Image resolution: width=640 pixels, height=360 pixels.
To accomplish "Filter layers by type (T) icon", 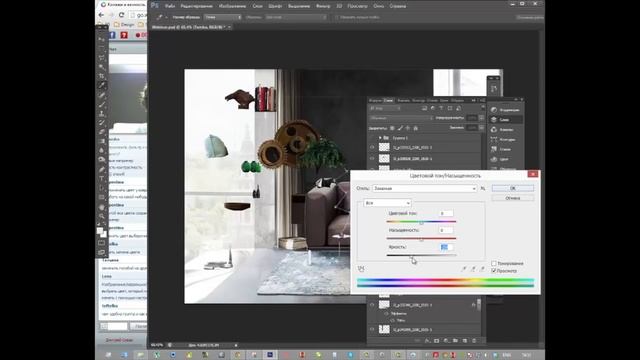I will tap(441, 108).
